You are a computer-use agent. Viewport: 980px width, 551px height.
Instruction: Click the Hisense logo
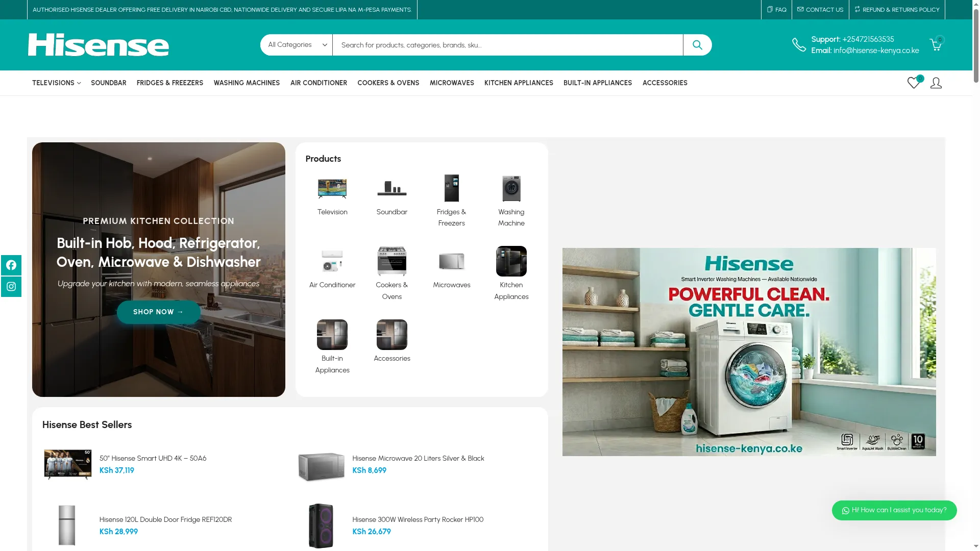tap(99, 45)
